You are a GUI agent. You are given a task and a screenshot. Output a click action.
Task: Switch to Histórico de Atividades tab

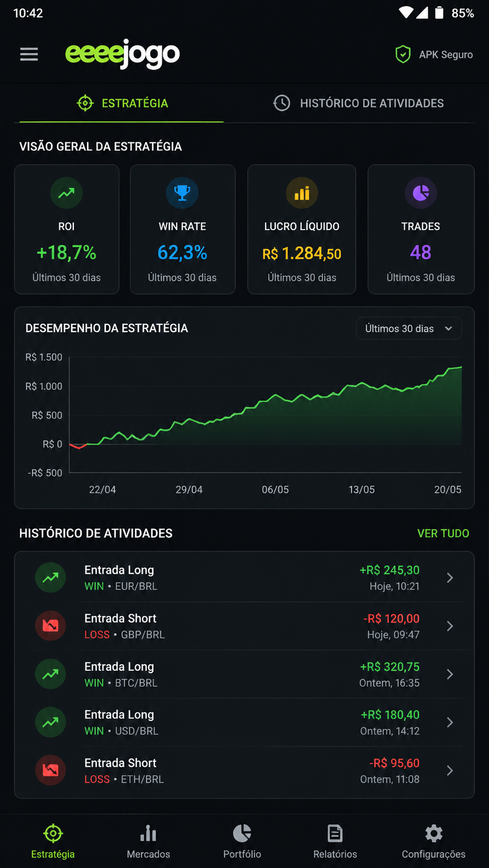(359, 103)
